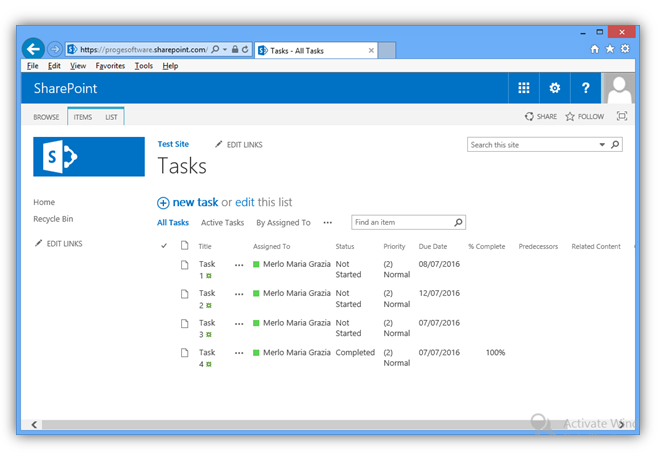Open the Help menu
The height and width of the screenshot is (455, 657).
pos(170,66)
